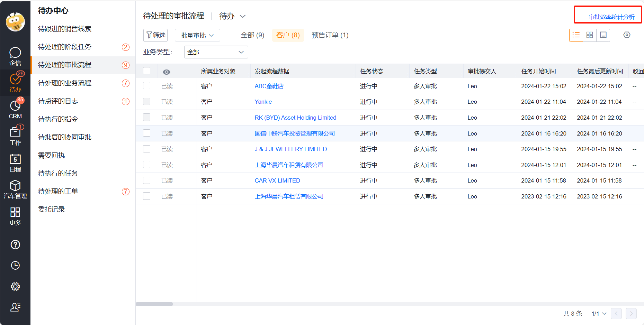Click the 任务最后更新时间 column header
Screen dimensions: 644x325
600,71
